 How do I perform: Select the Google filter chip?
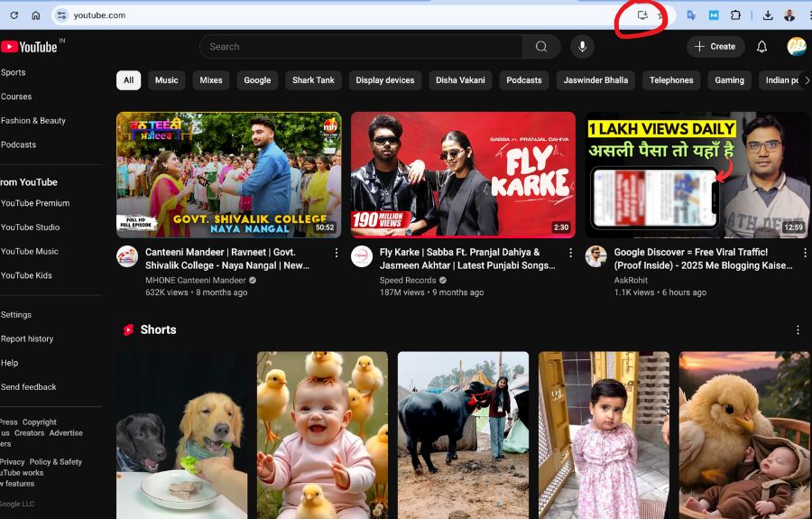257,80
